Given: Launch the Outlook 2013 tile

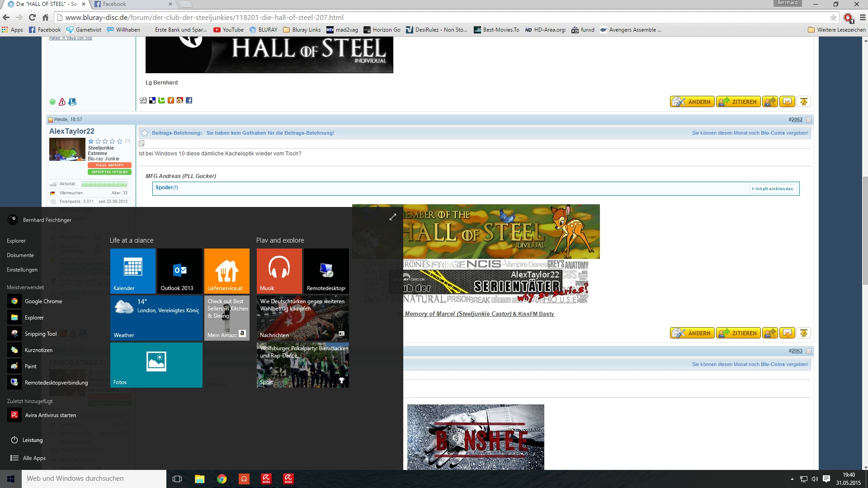Looking at the screenshot, I should [180, 270].
